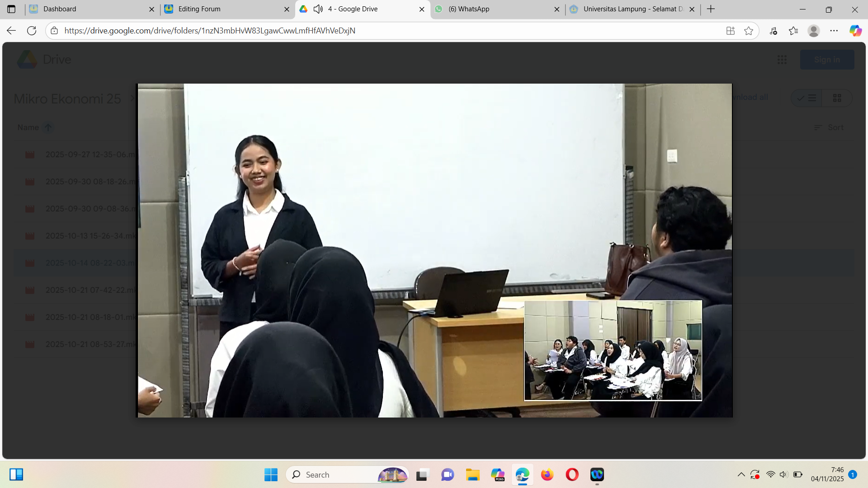
Task: Open Copilot icon in browser toolbar
Action: 855,31
